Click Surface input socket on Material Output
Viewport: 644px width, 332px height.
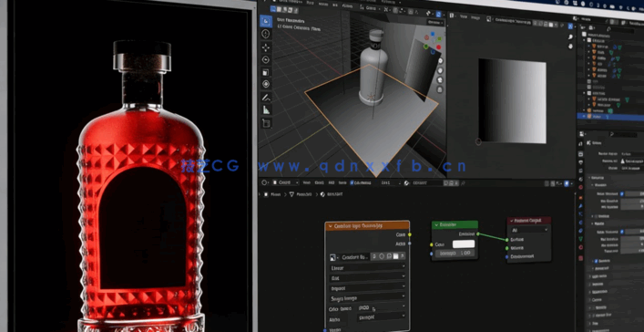pos(506,240)
